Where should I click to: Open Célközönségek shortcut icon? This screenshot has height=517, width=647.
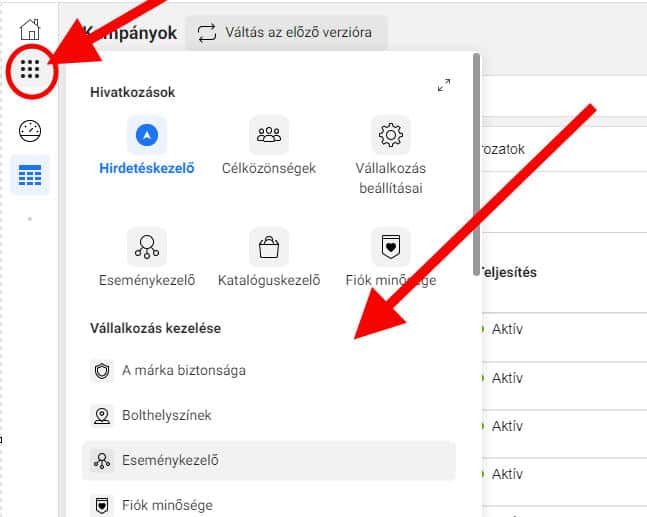point(269,134)
